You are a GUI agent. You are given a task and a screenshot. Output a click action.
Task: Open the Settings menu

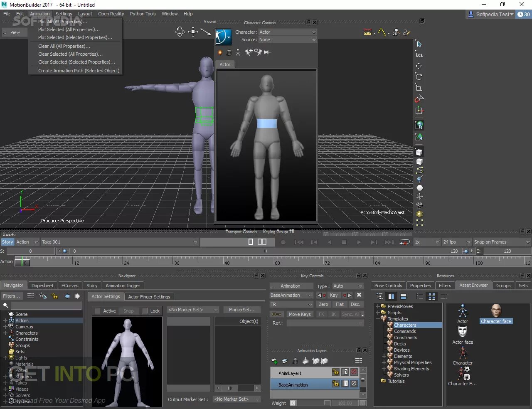(64, 14)
